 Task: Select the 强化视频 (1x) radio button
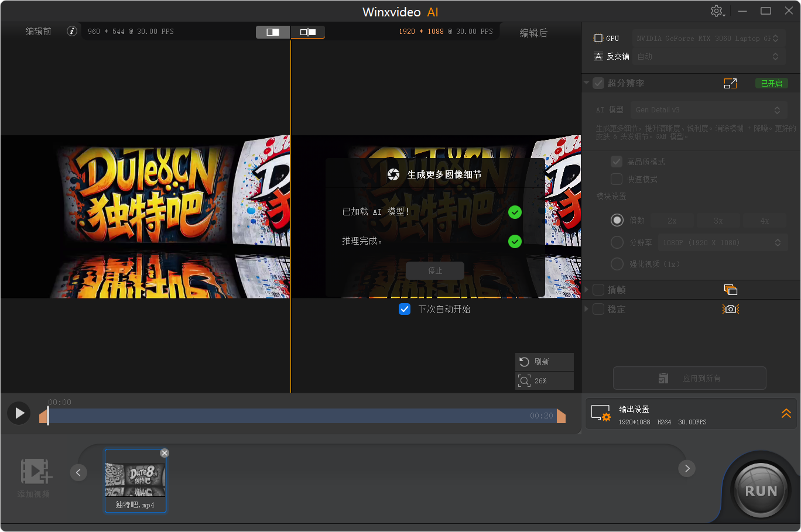617,264
